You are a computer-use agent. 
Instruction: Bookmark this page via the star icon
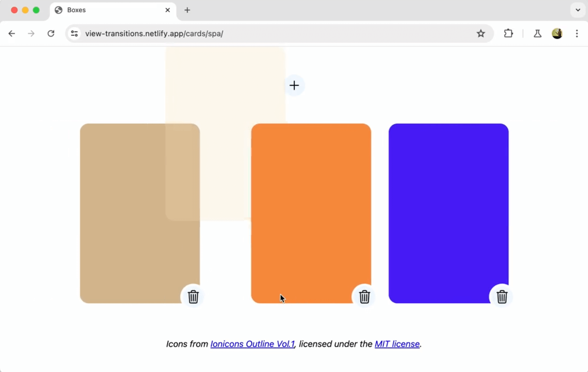coord(481,33)
